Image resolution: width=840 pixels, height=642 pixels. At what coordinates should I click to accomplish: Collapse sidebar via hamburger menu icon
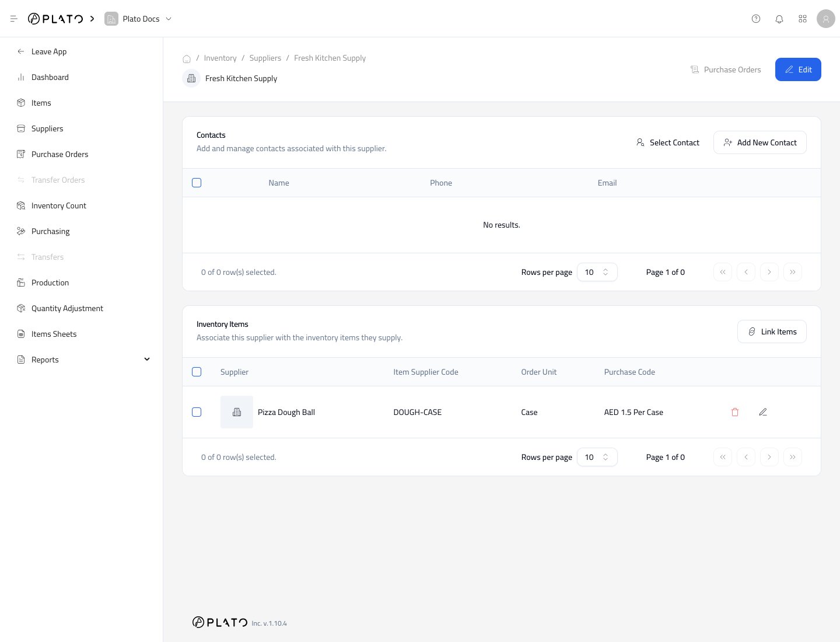point(14,19)
